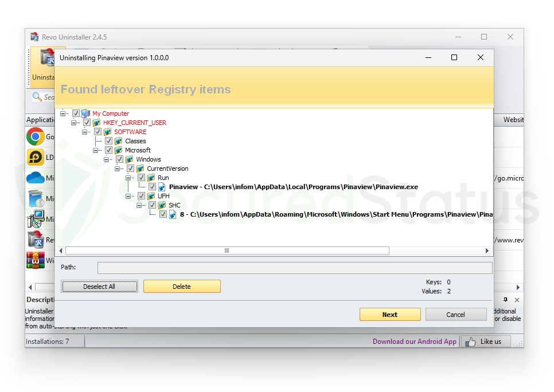554x392 pixels.
Task: Uncheck the My Computer checkbox
Action: click(76, 113)
